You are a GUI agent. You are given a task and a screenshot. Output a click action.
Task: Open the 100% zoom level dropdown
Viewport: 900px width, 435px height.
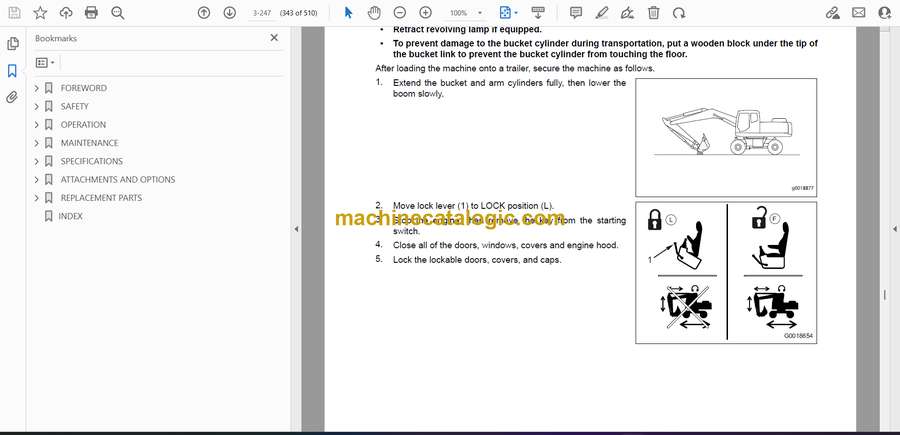(465, 13)
